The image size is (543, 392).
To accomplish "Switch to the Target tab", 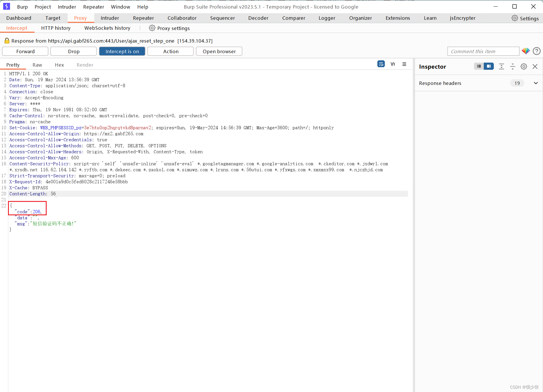I will [53, 18].
